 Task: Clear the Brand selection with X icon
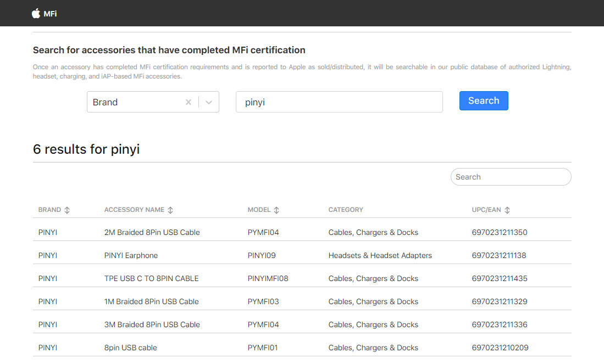pos(189,102)
